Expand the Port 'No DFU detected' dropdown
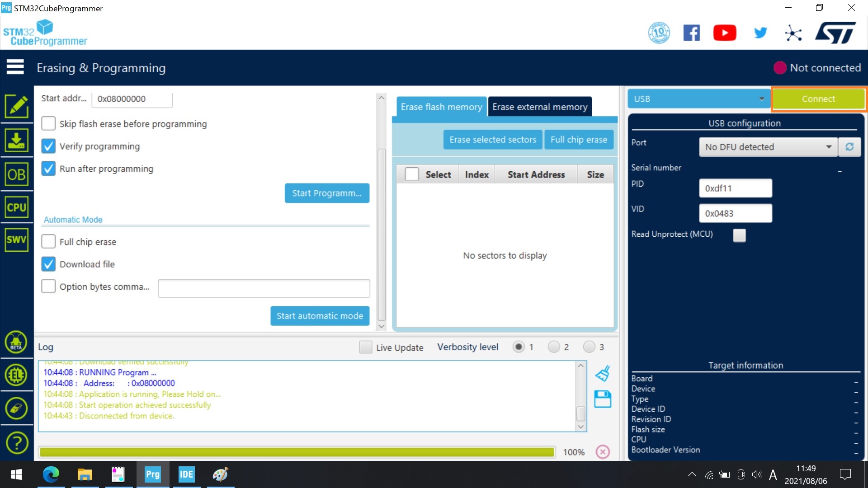The width and height of the screenshot is (868, 488). click(768, 147)
